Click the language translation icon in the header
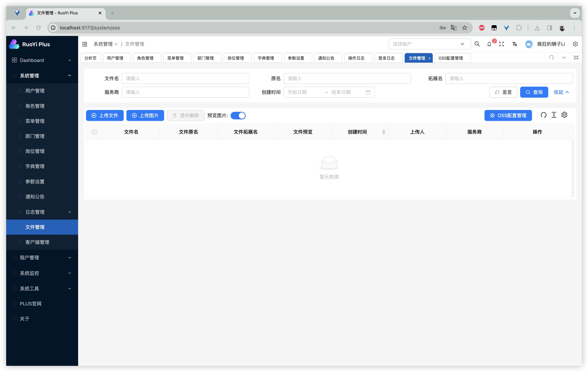Image resolution: width=588 pixels, height=372 pixels. click(514, 44)
